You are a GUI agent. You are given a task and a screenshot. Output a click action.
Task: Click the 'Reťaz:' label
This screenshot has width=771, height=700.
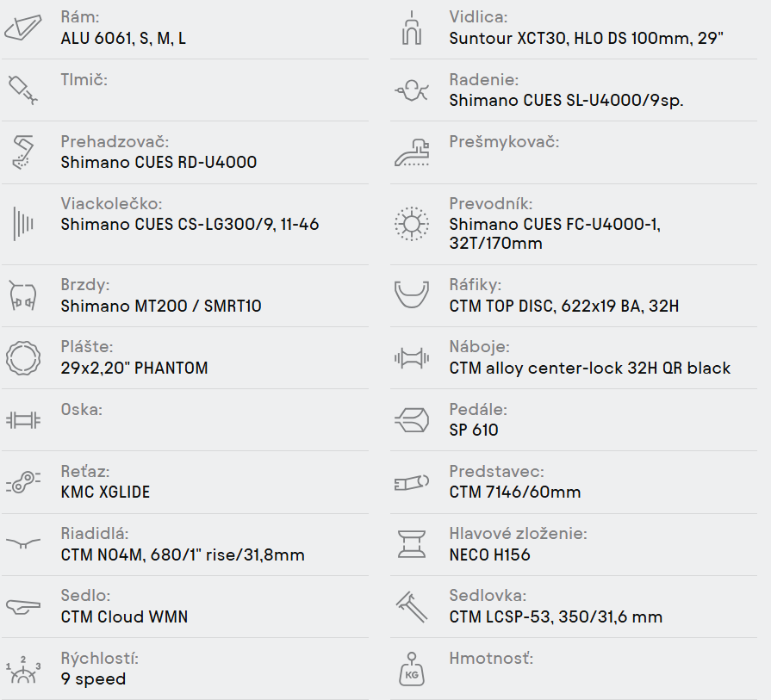pos(85,472)
